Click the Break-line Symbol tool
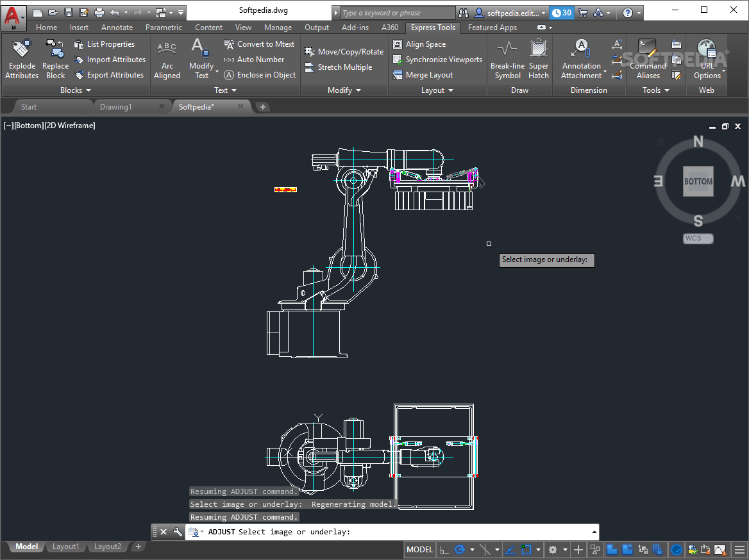The height and width of the screenshot is (560, 749). pos(507,60)
